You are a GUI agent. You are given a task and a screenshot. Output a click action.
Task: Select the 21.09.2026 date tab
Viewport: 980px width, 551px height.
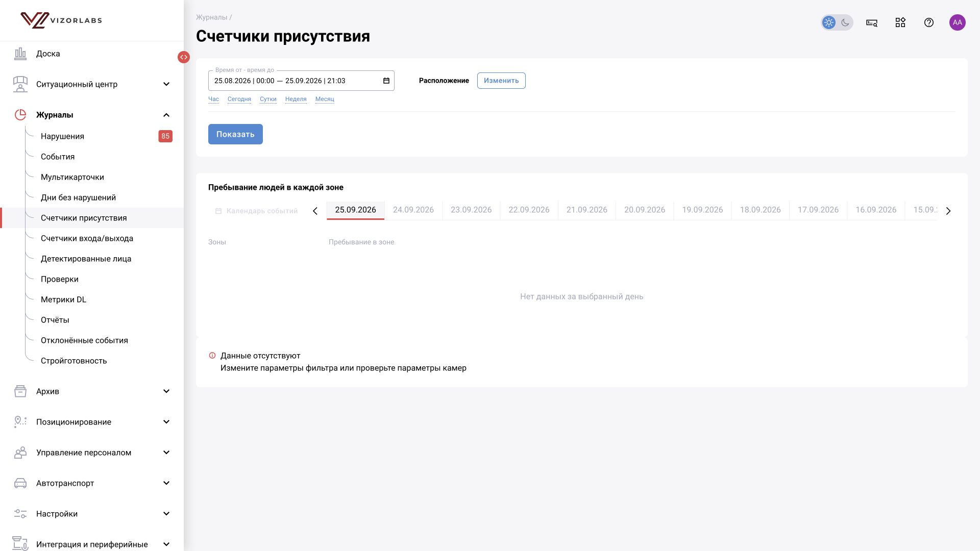coord(587,210)
